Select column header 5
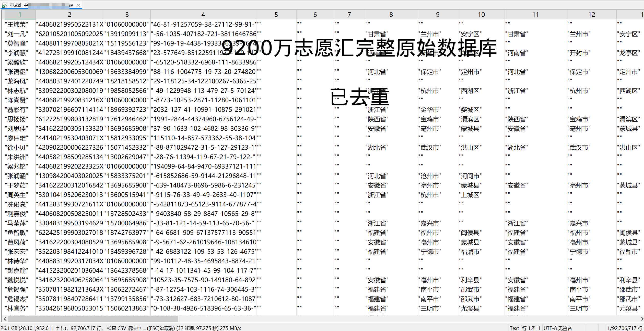This screenshot has height=331, width=644. [276, 15]
